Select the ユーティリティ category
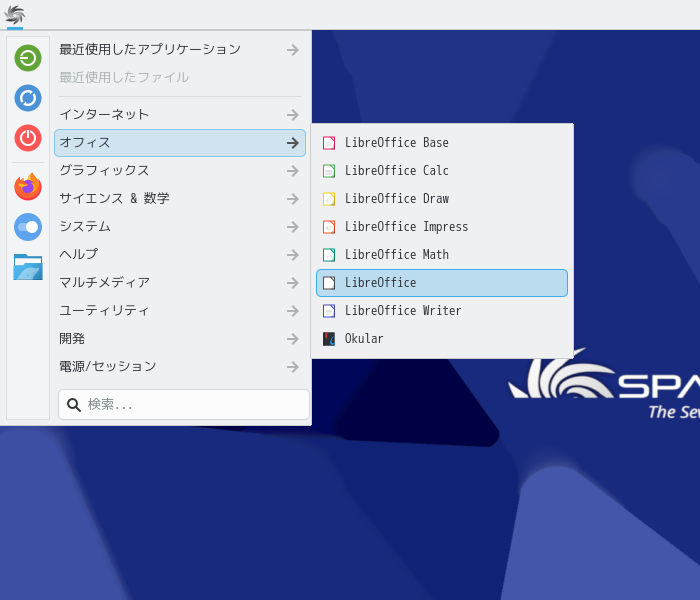The image size is (700, 600). [179, 311]
